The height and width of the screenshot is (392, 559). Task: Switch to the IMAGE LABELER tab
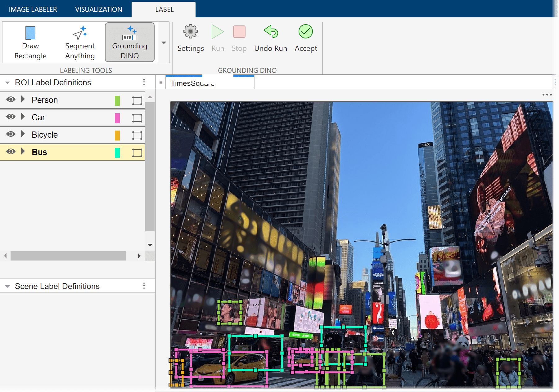[x=33, y=9]
